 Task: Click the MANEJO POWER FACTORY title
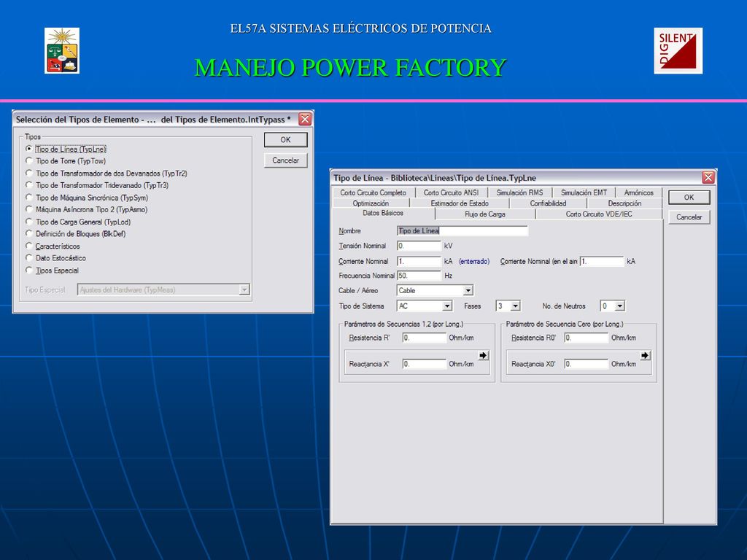pyautogui.click(x=350, y=67)
